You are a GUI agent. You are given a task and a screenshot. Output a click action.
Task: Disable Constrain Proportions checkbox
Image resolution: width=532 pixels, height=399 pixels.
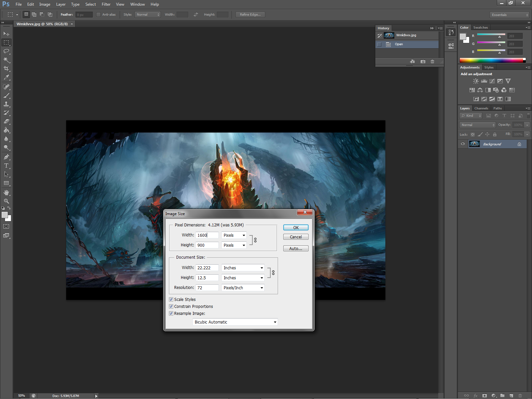coord(171,306)
